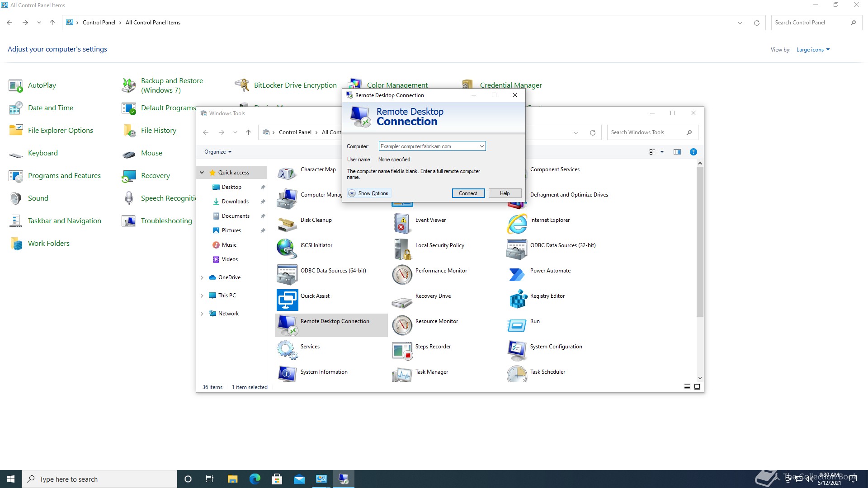The width and height of the screenshot is (868, 488).
Task: Switch Windows Tools to large thumbnails view
Action: tap(697, 387)
